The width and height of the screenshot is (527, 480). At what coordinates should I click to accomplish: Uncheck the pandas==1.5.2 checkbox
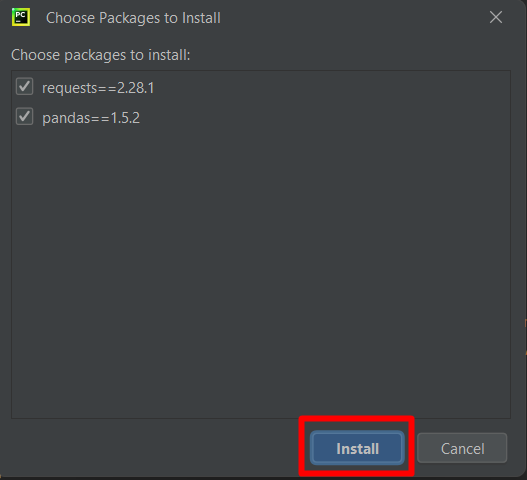(25, 116)
